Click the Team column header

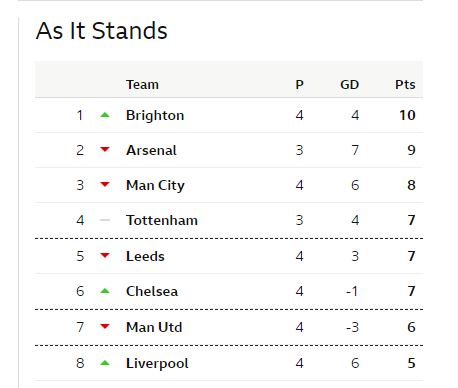(x=142, y=85)
